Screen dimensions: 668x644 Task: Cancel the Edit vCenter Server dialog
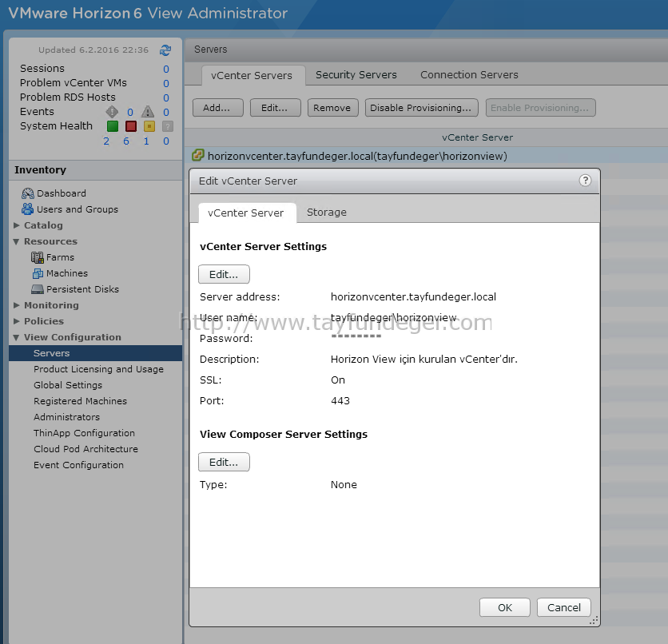(563, 607)
